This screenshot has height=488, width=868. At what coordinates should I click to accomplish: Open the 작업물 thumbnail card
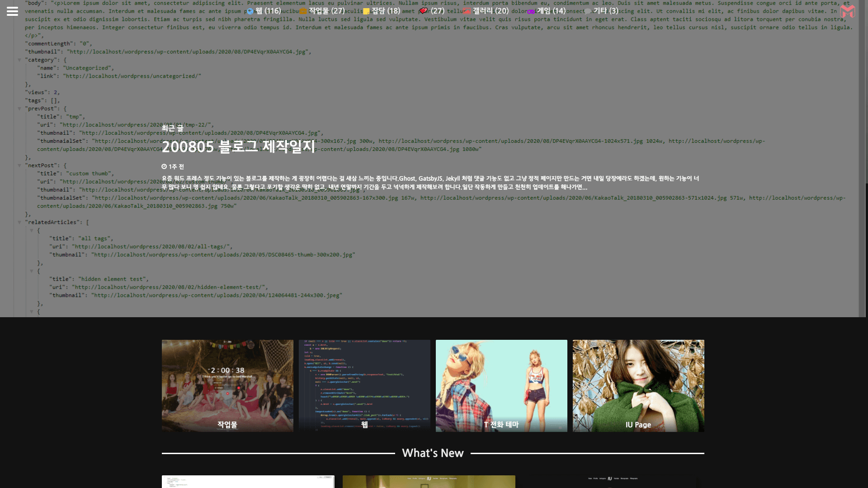point(227,385)
